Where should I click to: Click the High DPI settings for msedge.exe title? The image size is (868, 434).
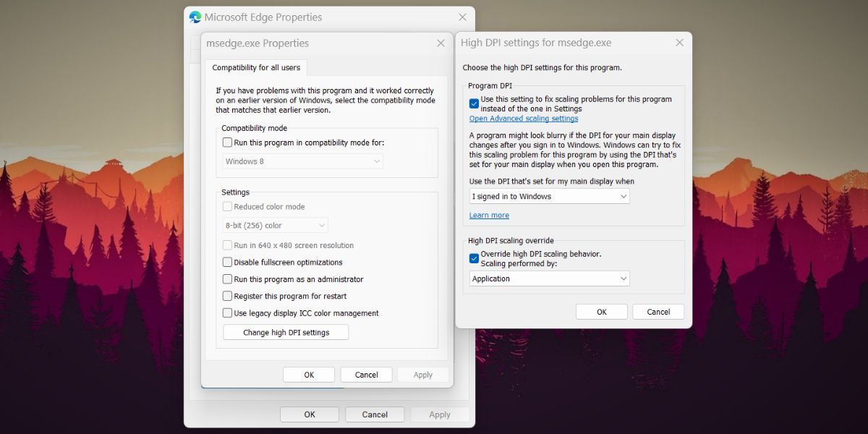click(x=536, y=43)
